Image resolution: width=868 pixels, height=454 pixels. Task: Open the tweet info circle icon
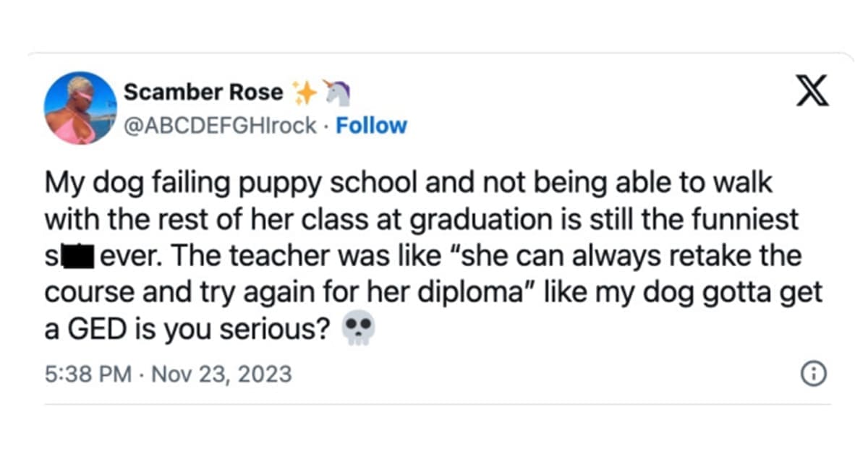coord(814,374)
